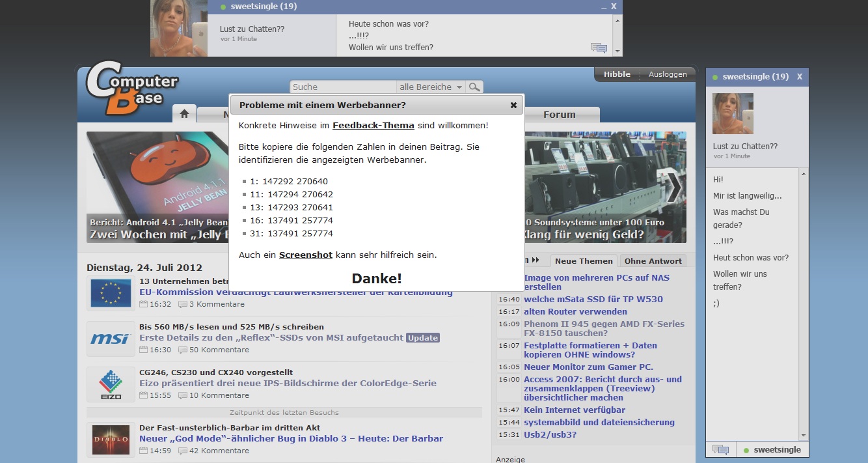Click the Android Jelly Bean teaser image
The width and height of the screenshot is (868, 463).
[157, 188]
